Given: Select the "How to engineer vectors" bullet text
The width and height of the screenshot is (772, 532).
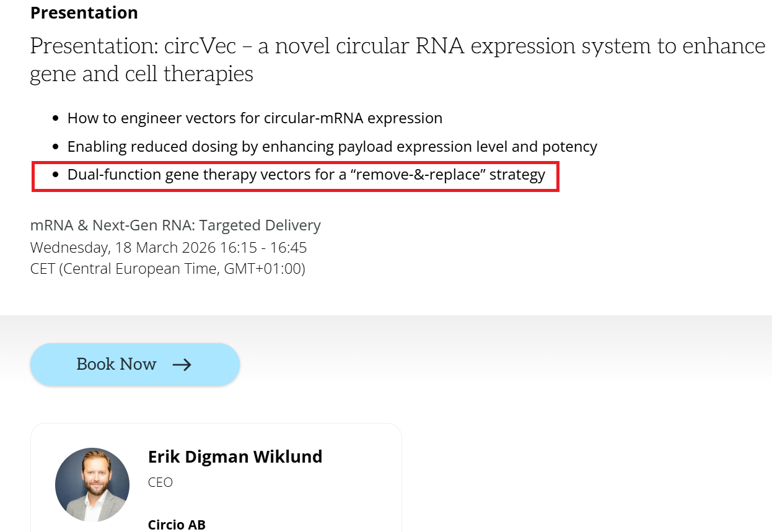Looking at the screenshot, I should (255, 118).
